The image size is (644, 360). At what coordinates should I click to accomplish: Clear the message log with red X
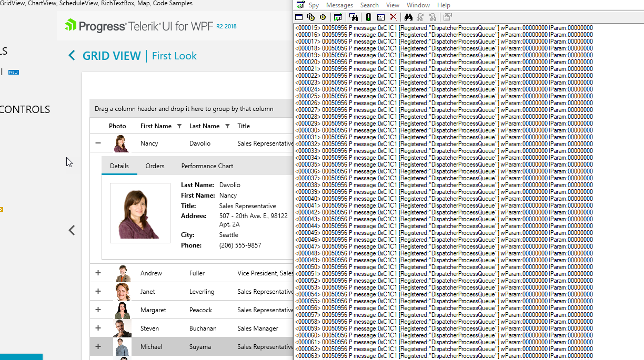[x=393, y=17]
